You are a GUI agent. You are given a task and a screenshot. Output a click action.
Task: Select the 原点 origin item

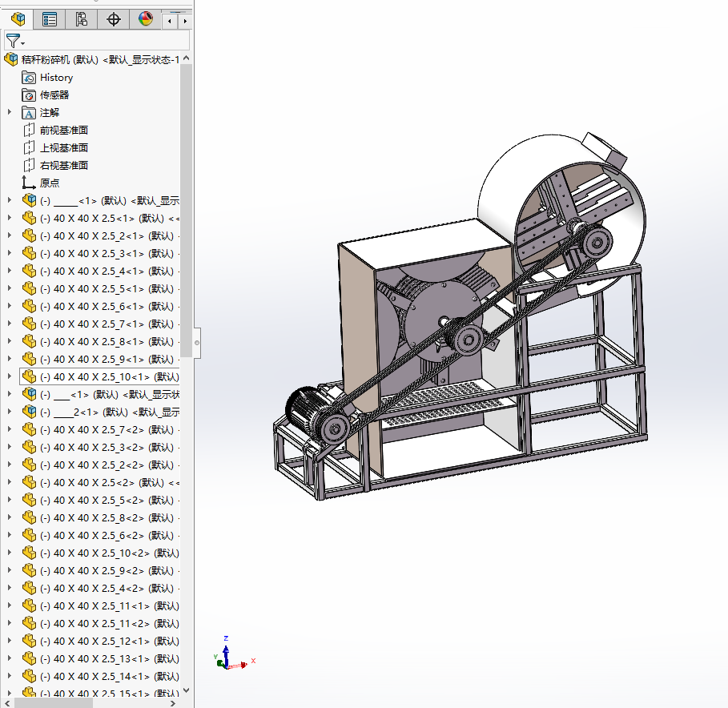50,183
